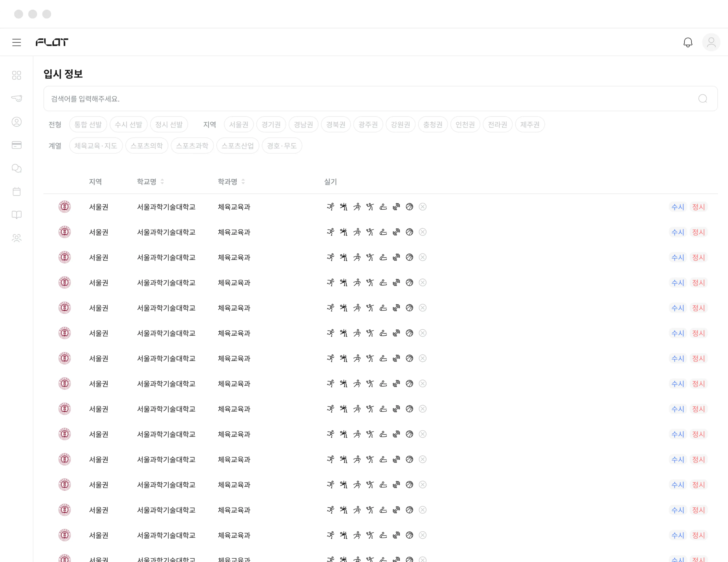Sort by 학과명 column arrows
This screenshot has width=728, height=562.
(x=243, y=182)
